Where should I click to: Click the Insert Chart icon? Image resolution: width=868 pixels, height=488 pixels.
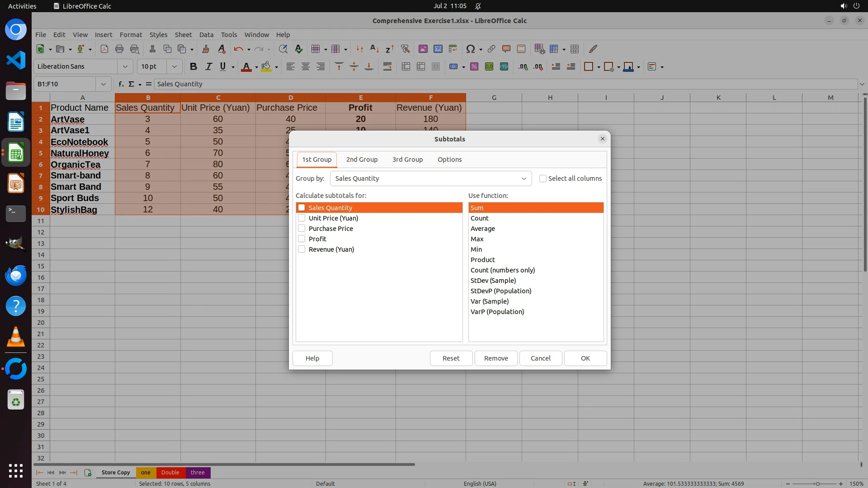[x=438, y=49]
